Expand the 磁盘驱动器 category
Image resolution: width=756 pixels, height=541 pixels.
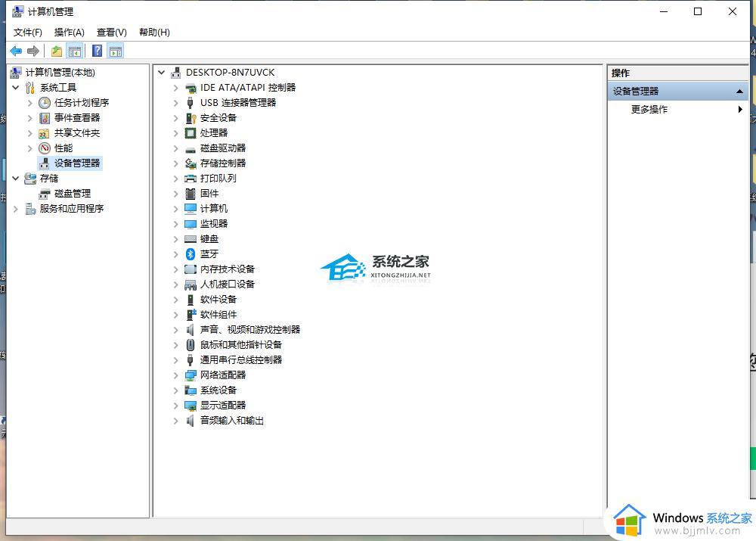[x=176, y=148]
